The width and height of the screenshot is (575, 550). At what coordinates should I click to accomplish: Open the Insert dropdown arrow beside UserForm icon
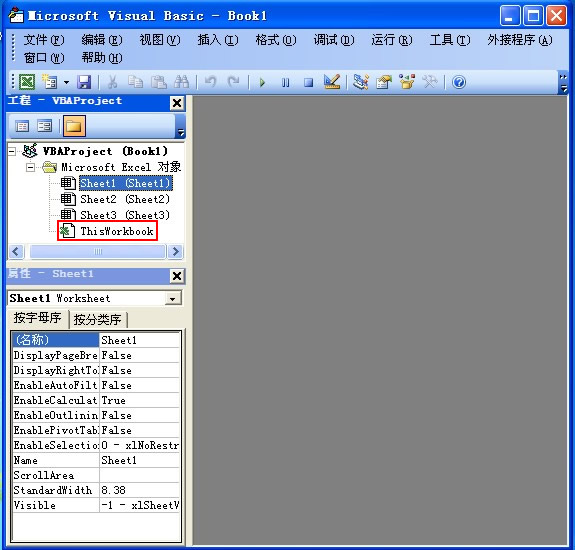66,82
